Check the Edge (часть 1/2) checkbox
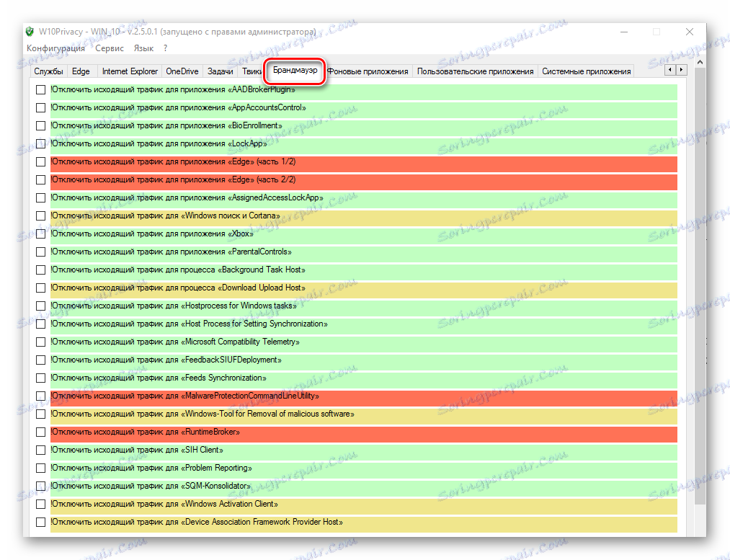The height and width of the screenshot is (560, 730). (x=41, y=161)
